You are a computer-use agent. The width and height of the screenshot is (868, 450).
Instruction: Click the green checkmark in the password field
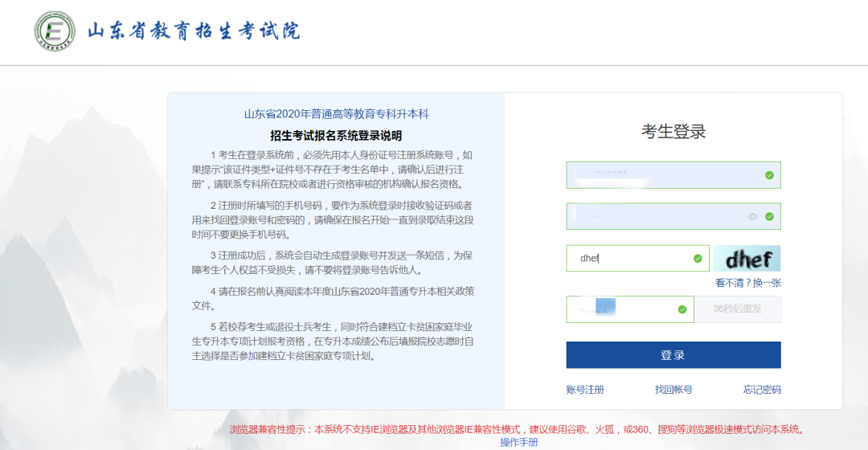pyautogui.click(x=769, y=216)
